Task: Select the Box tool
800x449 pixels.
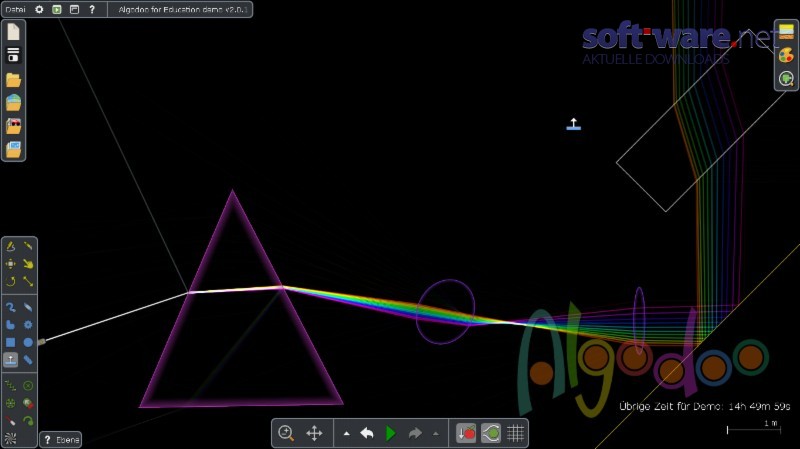Action: (x=10, y=342)
